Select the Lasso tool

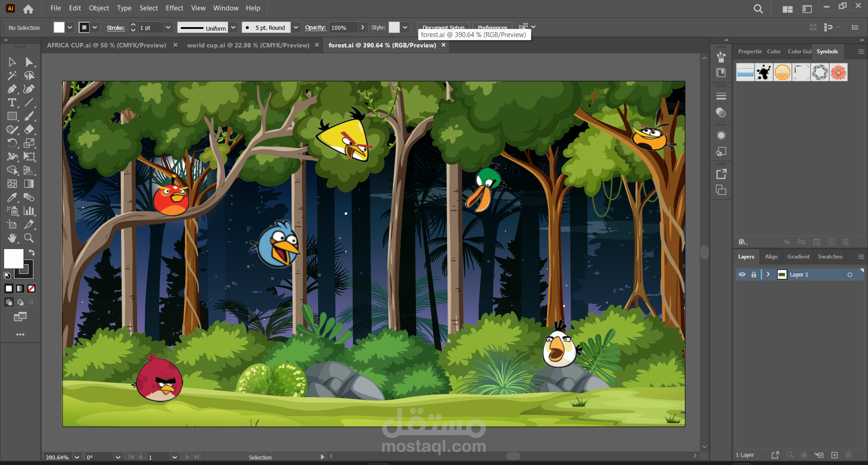point(29,75)
